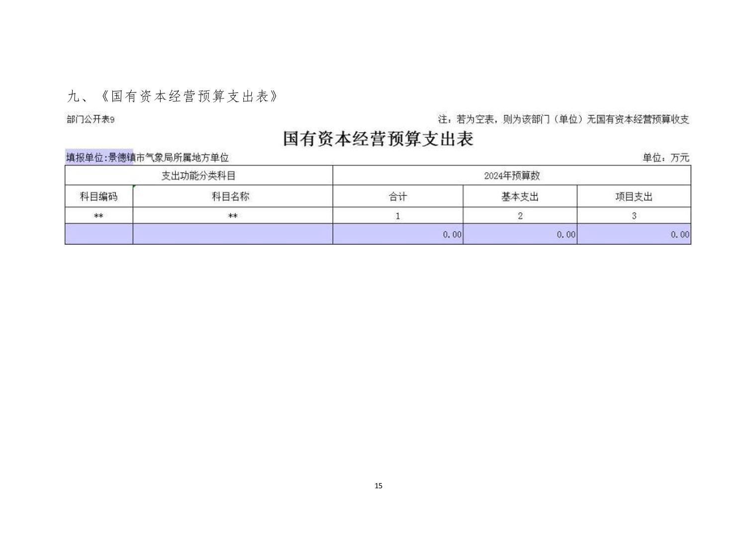Viewport: 756px width, 534px height.
Task: Click the note starting with 注：若为空表
Action: tap(563, 119)
